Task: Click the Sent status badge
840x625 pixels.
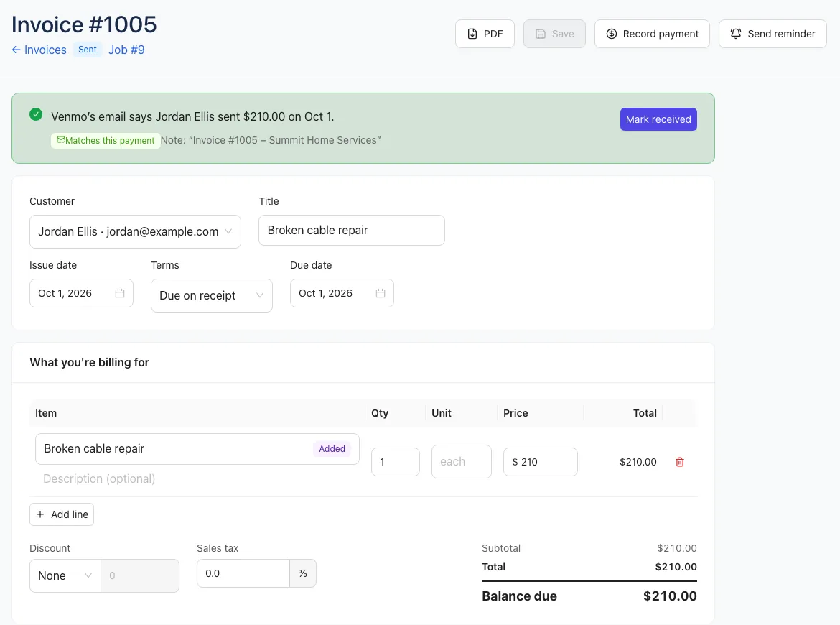Action: [88, 50]
